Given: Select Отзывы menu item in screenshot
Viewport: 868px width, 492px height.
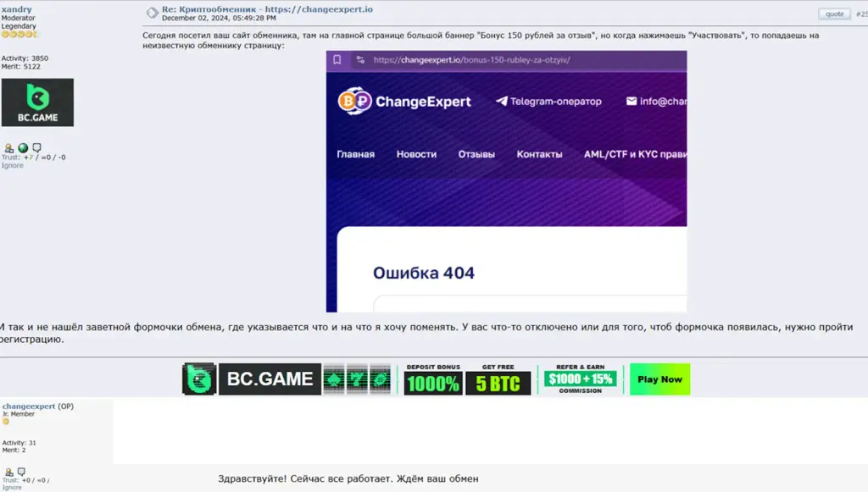Looking at the screenshot, I should click(x=476, y=154).
